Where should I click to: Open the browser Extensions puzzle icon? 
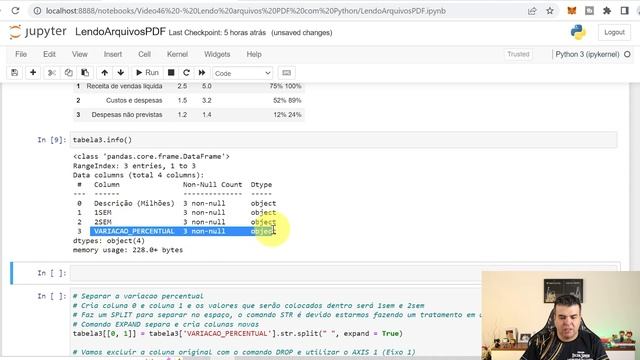(x=607, y=11)
